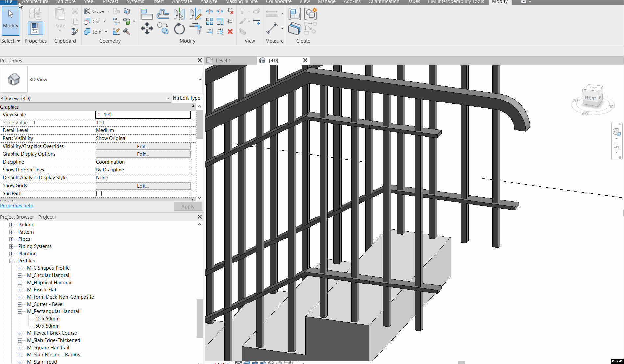Click Edit for Graphic Display Options
This screenshot has height=364, width=624.
(x=143, y=154)
